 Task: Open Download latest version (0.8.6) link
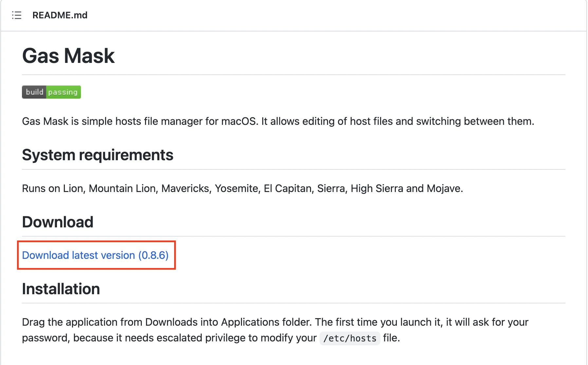coord(95,255)
